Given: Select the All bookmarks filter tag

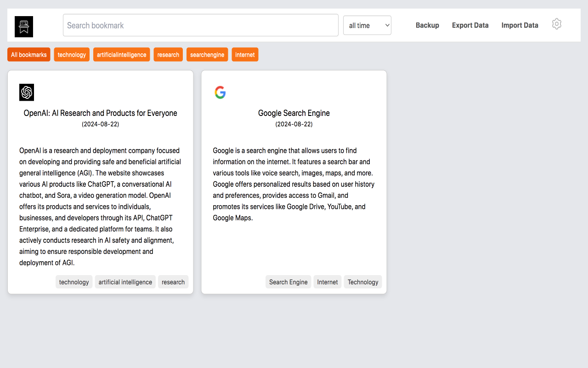Looking at the screenshot, I should point(29,55).
